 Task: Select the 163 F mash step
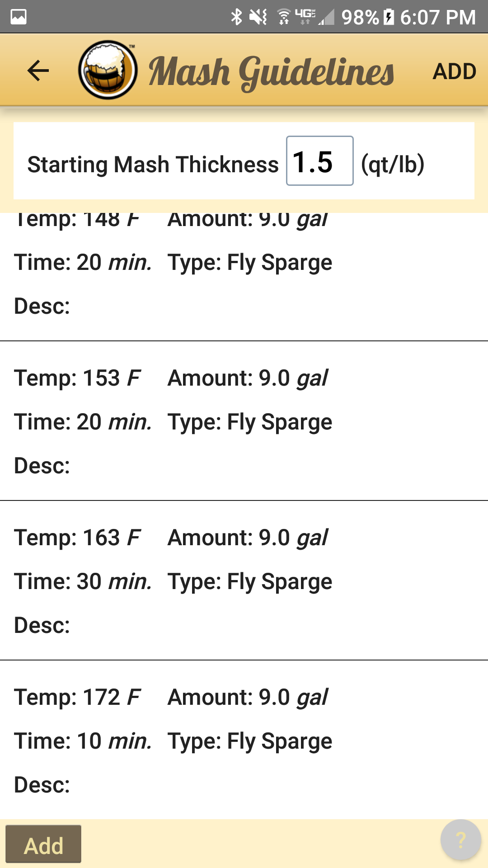(x=244, y=580)
